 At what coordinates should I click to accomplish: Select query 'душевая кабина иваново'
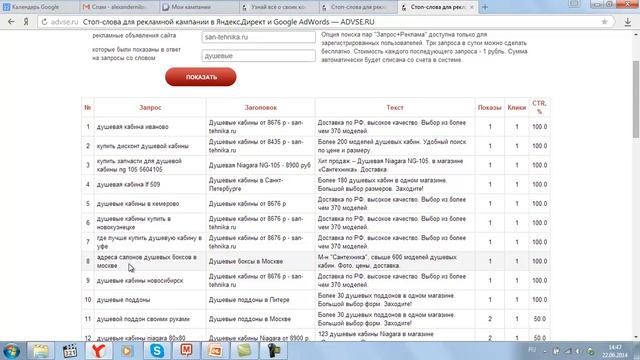(x=133, y=127)
